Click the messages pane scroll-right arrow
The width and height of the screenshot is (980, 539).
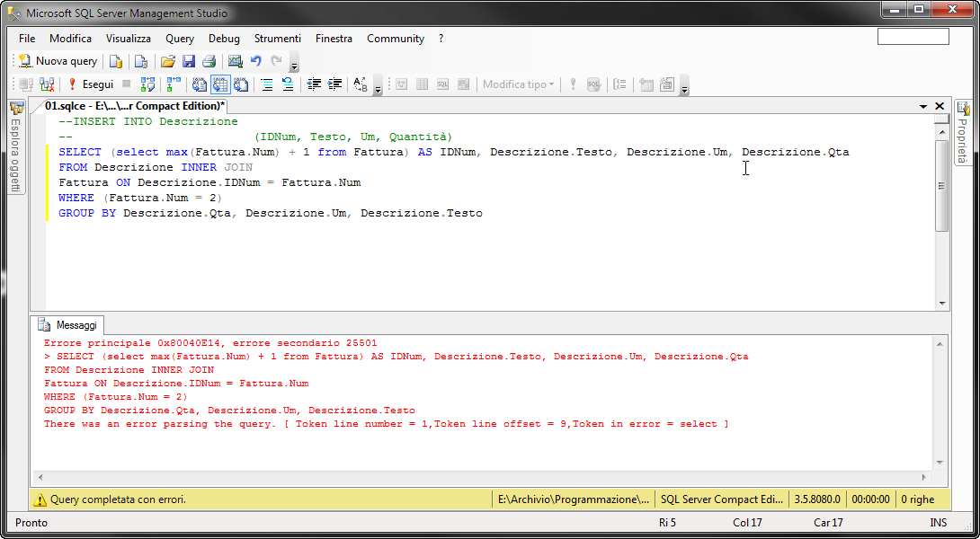pos(924,477)
